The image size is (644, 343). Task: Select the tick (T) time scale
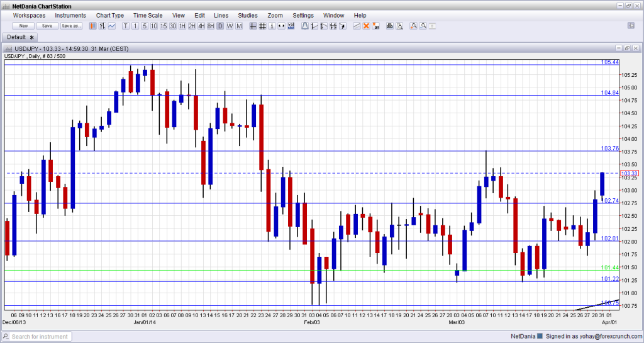coord(126,26)
